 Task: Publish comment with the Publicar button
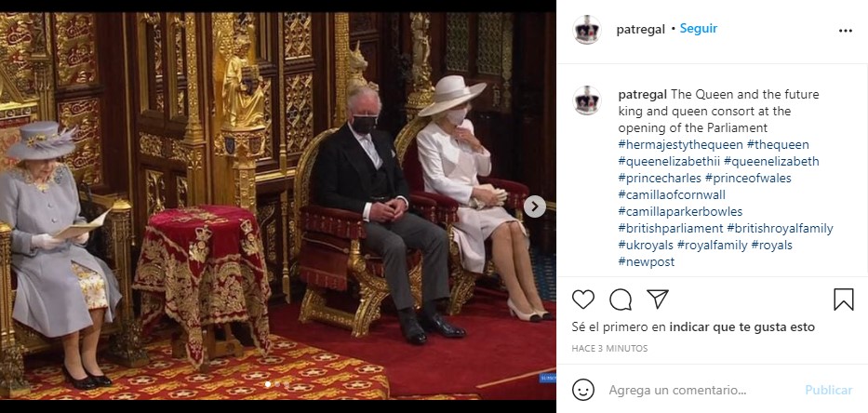(829, 391)
